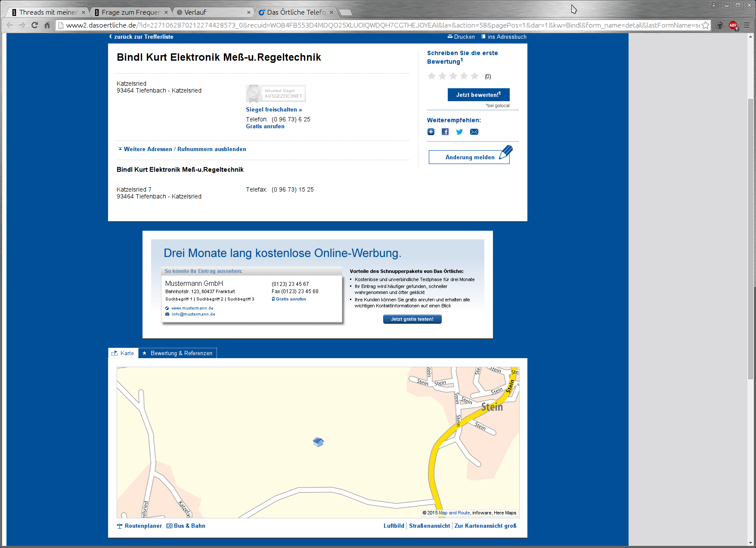Open the browser home page
Viewport: 756px width, 548px height.
tap(47, 25)
